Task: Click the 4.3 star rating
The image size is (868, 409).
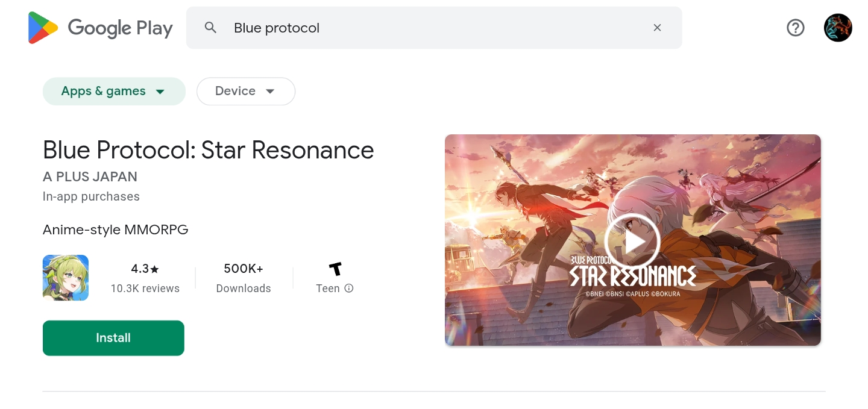Action: pos(145,269)
